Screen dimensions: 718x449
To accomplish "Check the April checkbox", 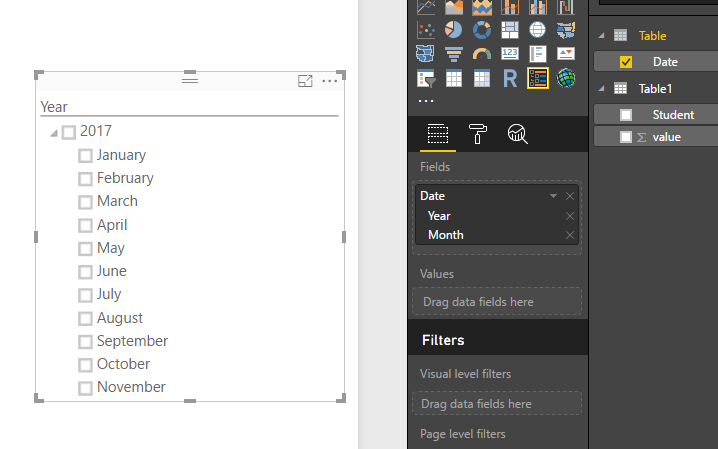I will tap(85, 226).
